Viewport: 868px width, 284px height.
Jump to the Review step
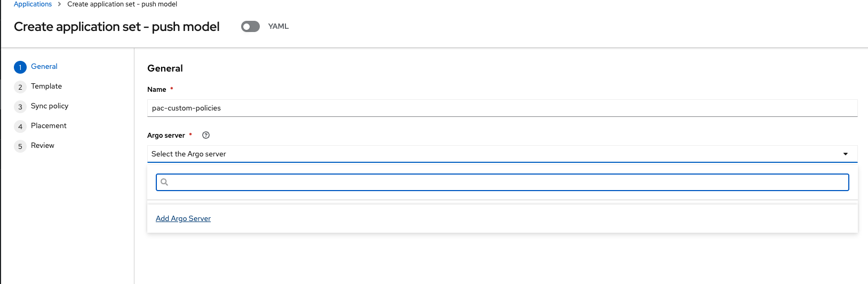[43, 145]
